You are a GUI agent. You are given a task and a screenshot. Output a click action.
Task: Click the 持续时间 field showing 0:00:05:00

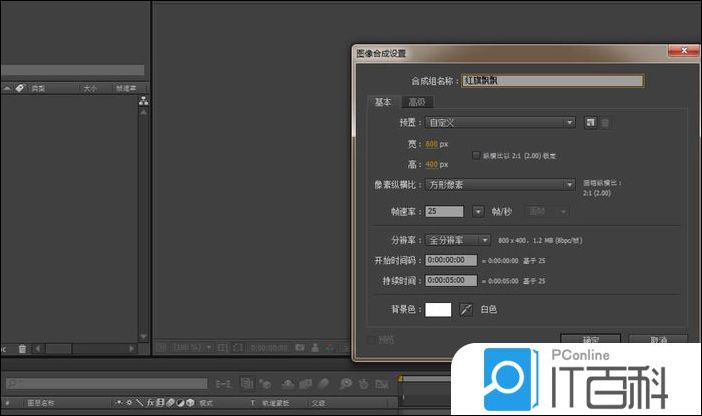451,280
